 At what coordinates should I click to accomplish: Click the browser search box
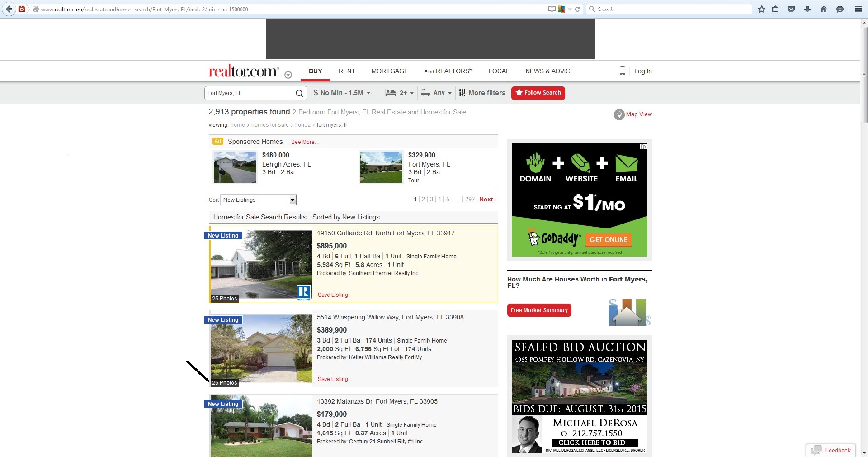[669, 9]
